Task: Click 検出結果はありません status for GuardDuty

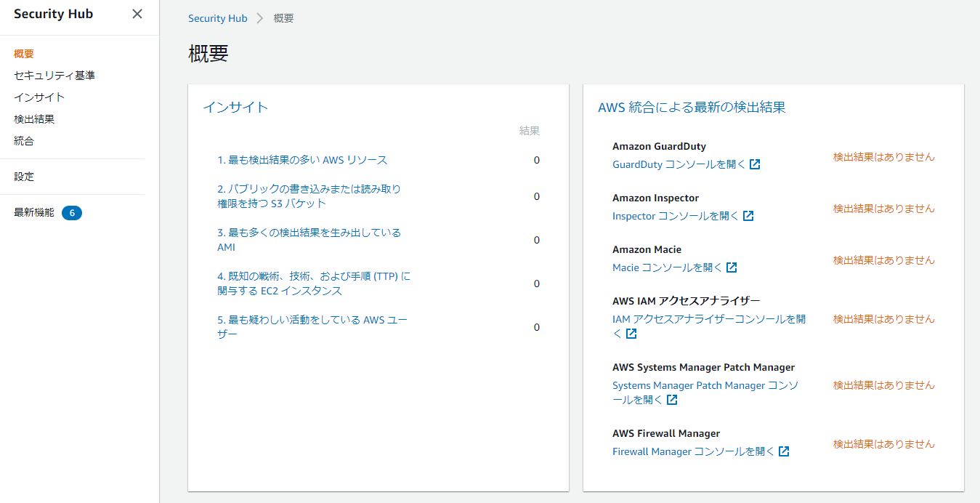Action: point(884,156)
